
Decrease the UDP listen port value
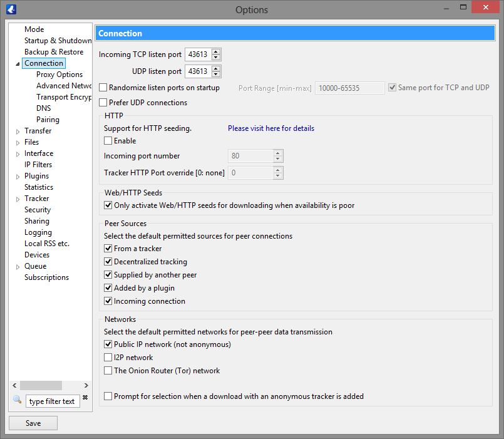[216, 75]
